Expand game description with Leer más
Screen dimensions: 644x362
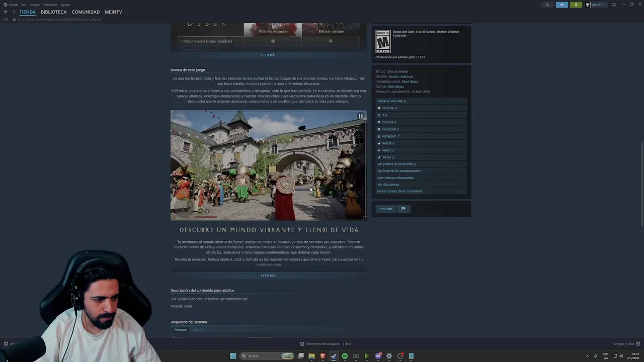pos(269,276)
